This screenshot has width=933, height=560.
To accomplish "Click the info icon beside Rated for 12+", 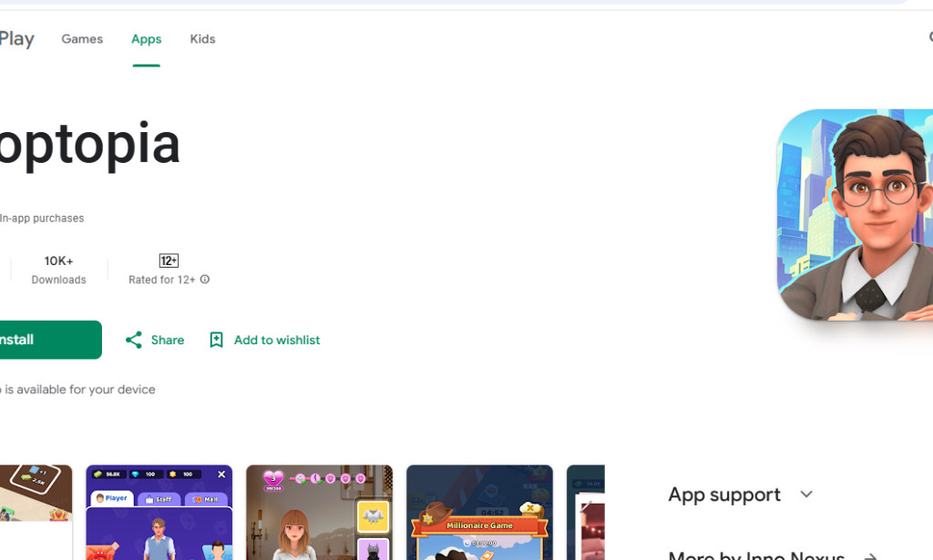I will coord(205,280).
